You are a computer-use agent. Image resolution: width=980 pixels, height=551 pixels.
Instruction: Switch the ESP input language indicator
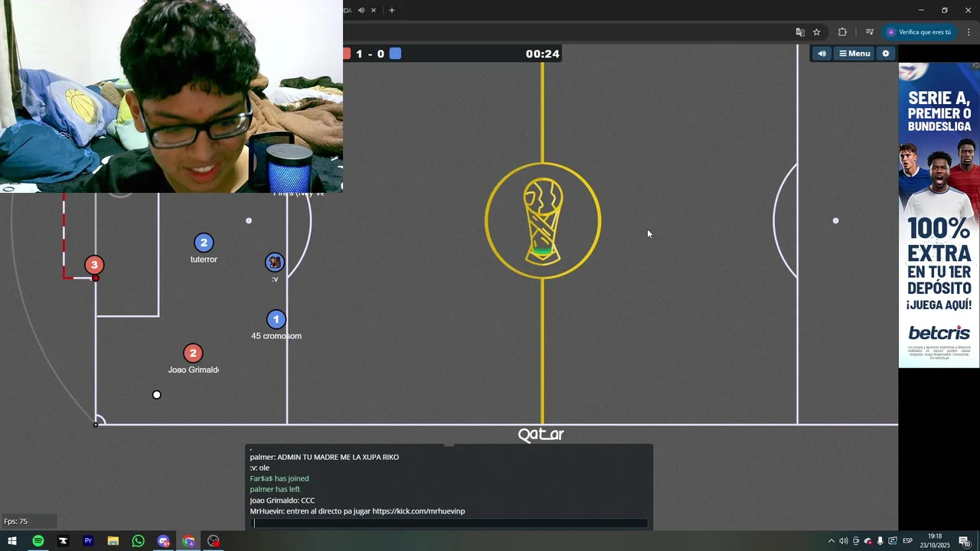[908, 541]
